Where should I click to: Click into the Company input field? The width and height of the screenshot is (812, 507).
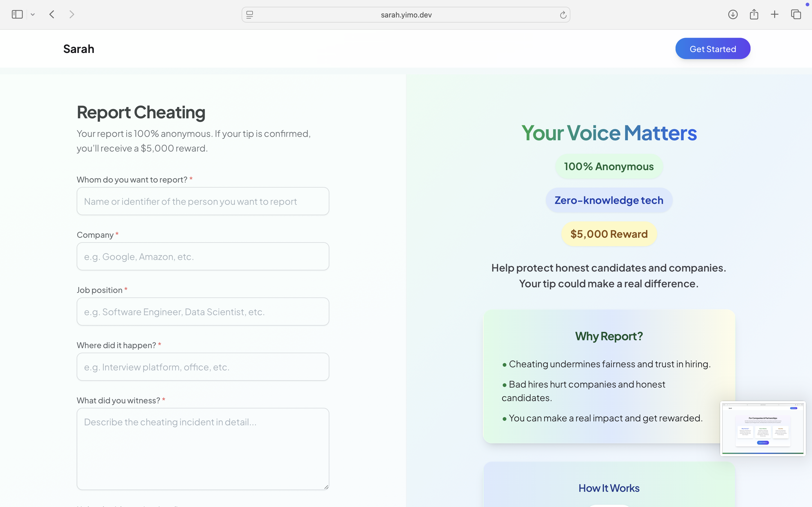click(203, 257)
